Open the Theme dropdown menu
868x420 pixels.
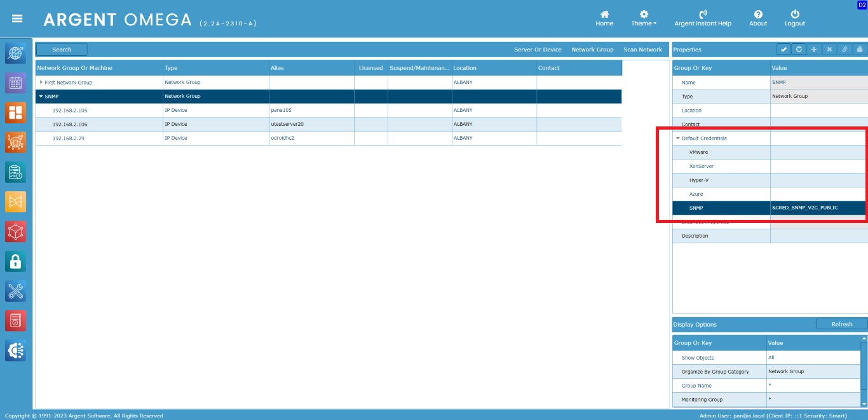tap(644, 18)
